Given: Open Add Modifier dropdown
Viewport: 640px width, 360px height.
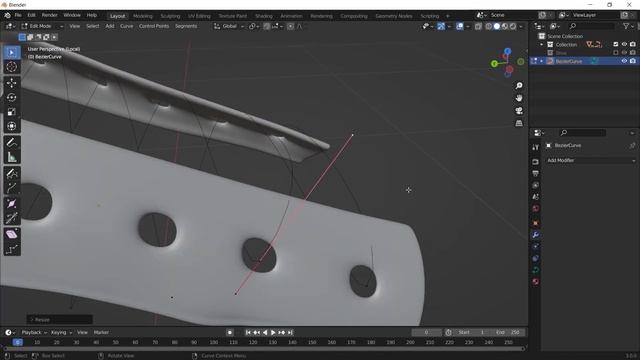Looking at the screenshot, I should click(591, 160).
